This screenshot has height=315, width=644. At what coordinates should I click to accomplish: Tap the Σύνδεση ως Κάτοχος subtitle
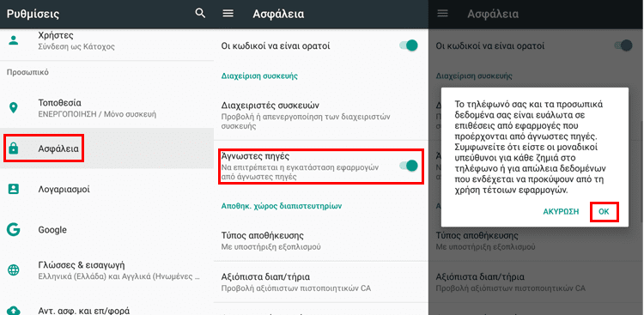[x=76, y=46]
